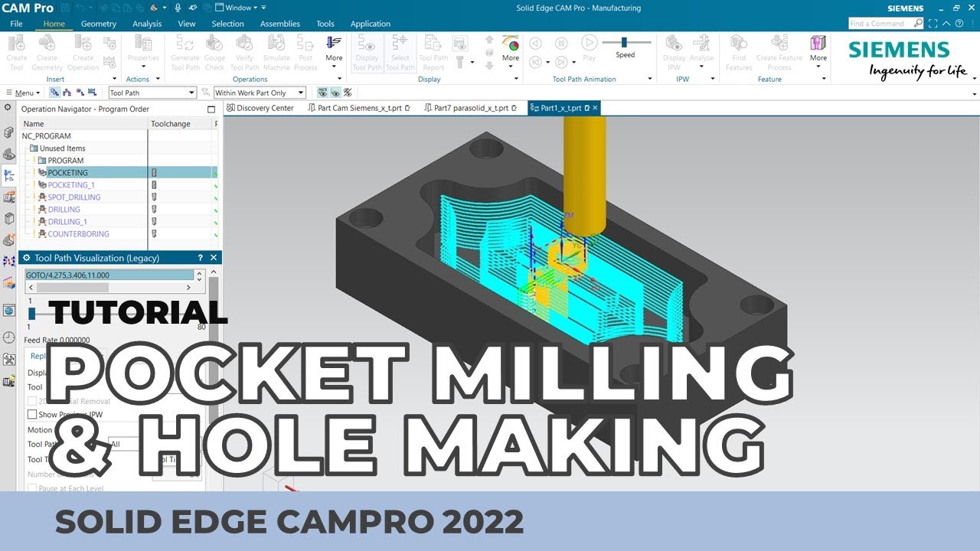The image size is (980, 551).
Task: Select the GOTO/4.275,3.406,11.000 line
Action: 109,275
